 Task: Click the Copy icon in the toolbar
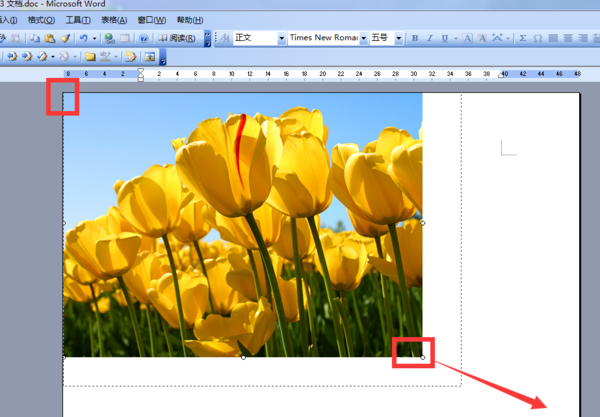(x=35, y=38)
